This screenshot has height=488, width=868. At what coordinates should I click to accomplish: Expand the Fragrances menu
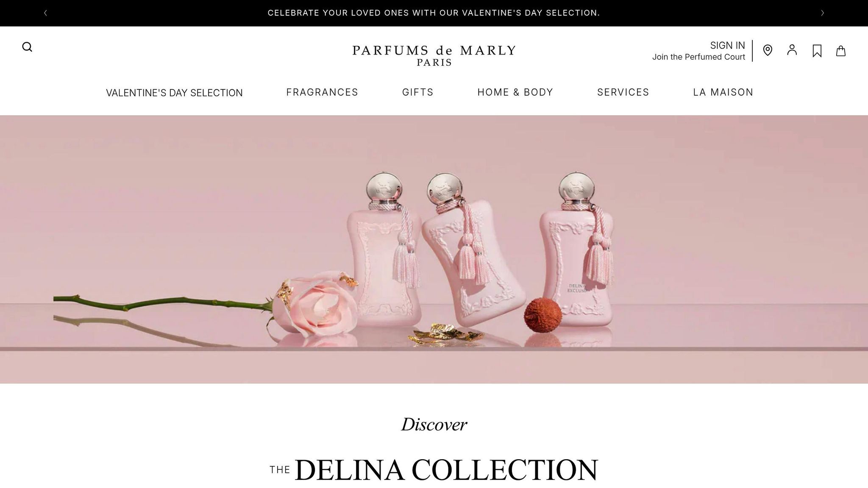pos(322,92)
